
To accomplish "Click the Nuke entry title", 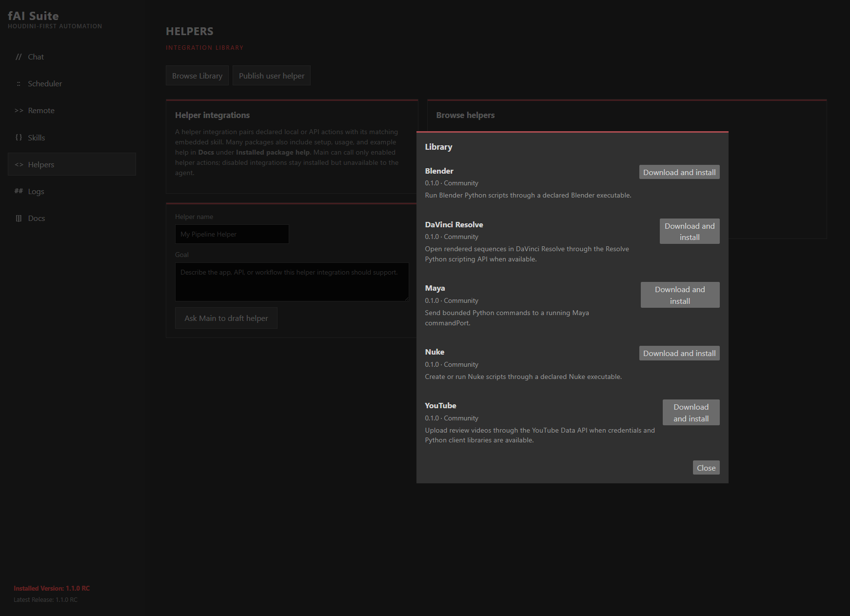I will pyautogui.click(x=435, y=352).
